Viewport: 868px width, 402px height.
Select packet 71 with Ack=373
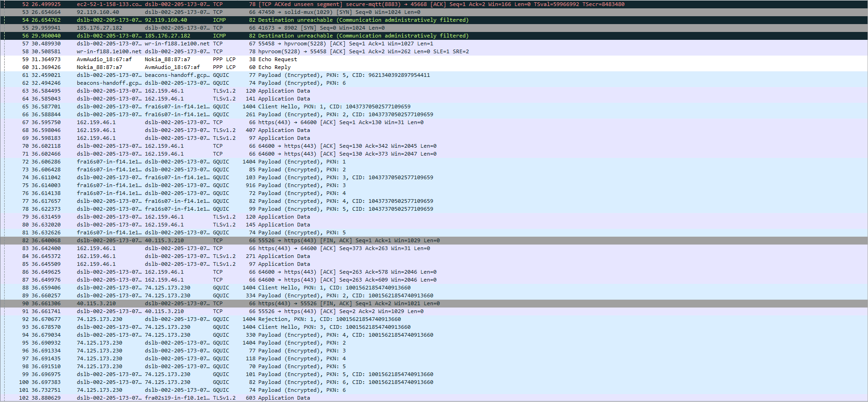434,154
